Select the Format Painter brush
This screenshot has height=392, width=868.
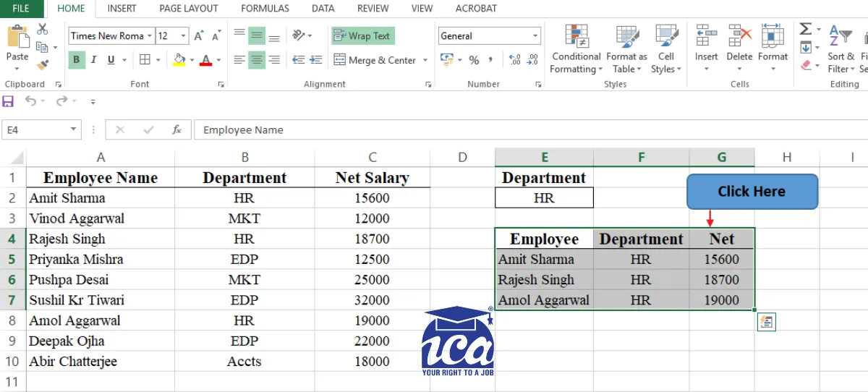coord(42,65)
